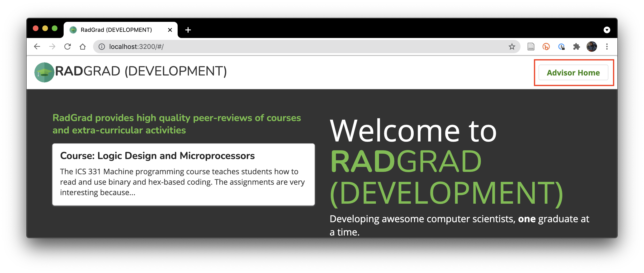View site information icon in address bar
Screen dimensions: 644x273
coord(101,47)
